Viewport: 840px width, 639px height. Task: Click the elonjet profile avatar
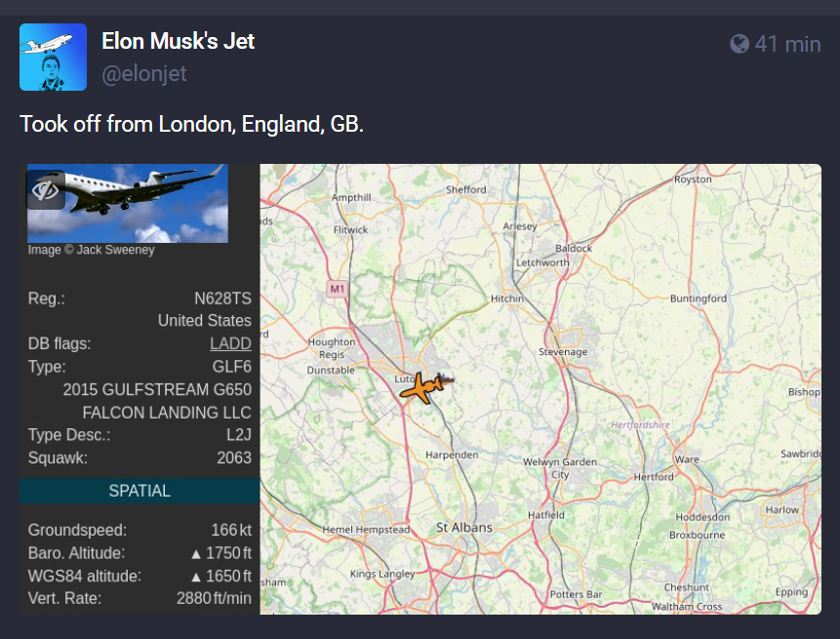click(53, 57)
